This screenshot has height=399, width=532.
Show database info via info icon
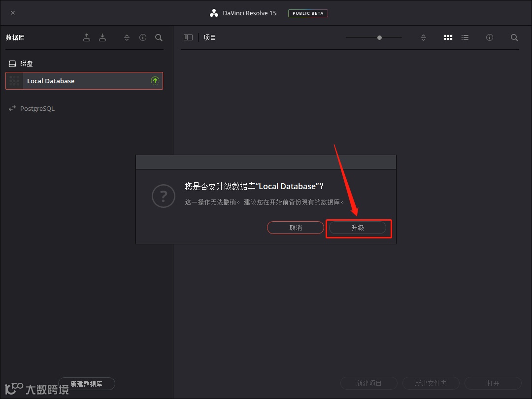[x=143, y=37]
